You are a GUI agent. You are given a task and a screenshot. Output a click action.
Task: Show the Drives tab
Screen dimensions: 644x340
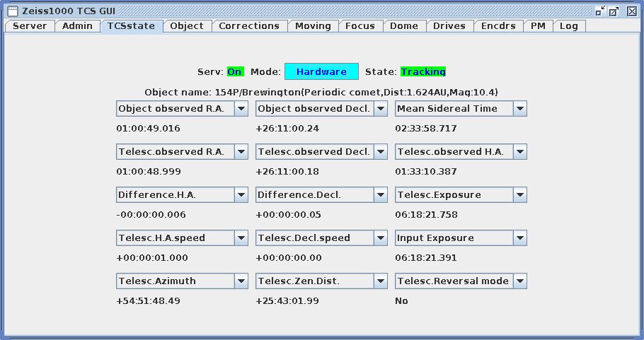pyautogui.click(x=449, y=26)
